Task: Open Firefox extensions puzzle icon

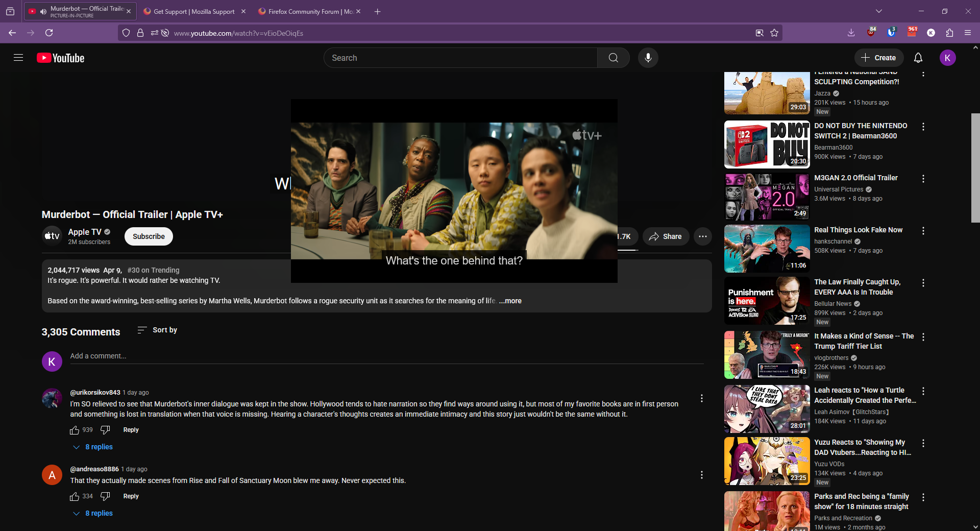Action: (x=949, y=33)
